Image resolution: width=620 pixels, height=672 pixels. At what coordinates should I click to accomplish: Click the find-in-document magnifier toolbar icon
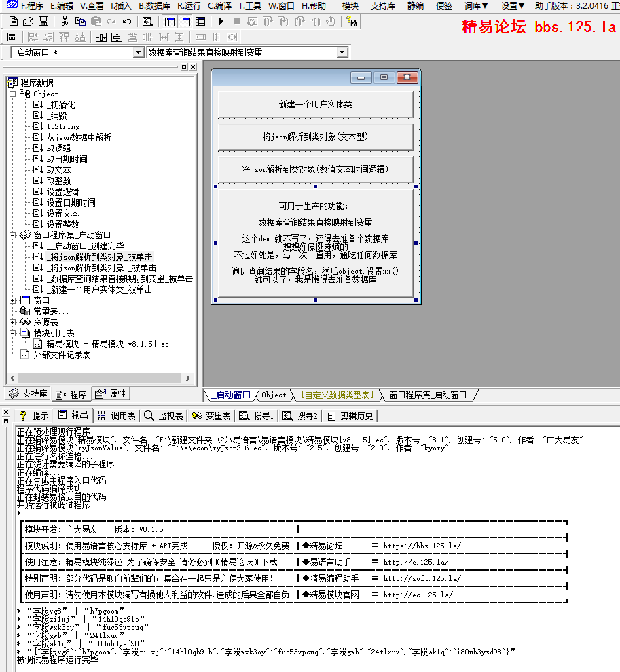pyautogui.click(x=147, y=22)
